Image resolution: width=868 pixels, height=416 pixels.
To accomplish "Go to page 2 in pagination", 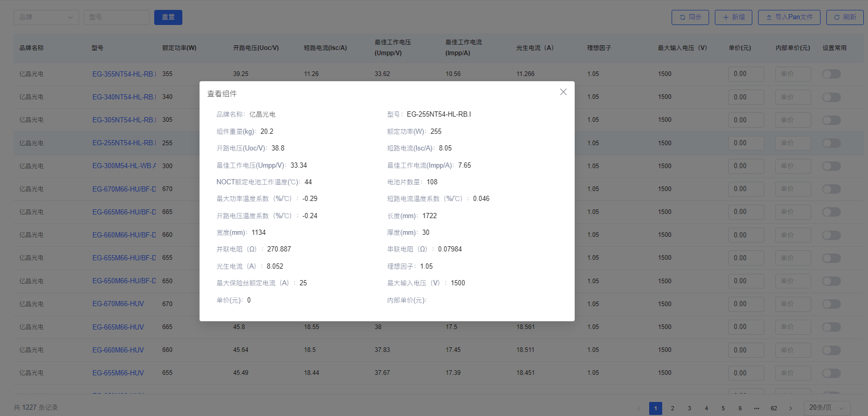I will (x=673, y=408).
